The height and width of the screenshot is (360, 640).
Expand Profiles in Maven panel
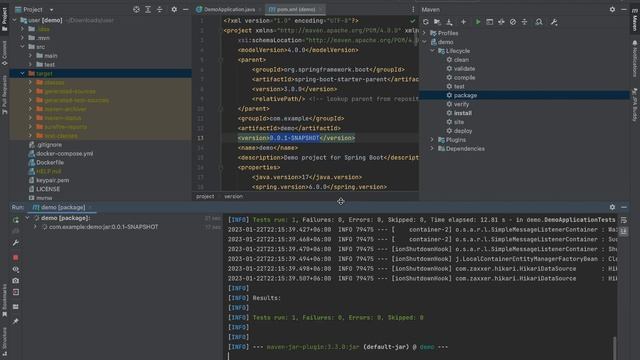pos(424,33)
